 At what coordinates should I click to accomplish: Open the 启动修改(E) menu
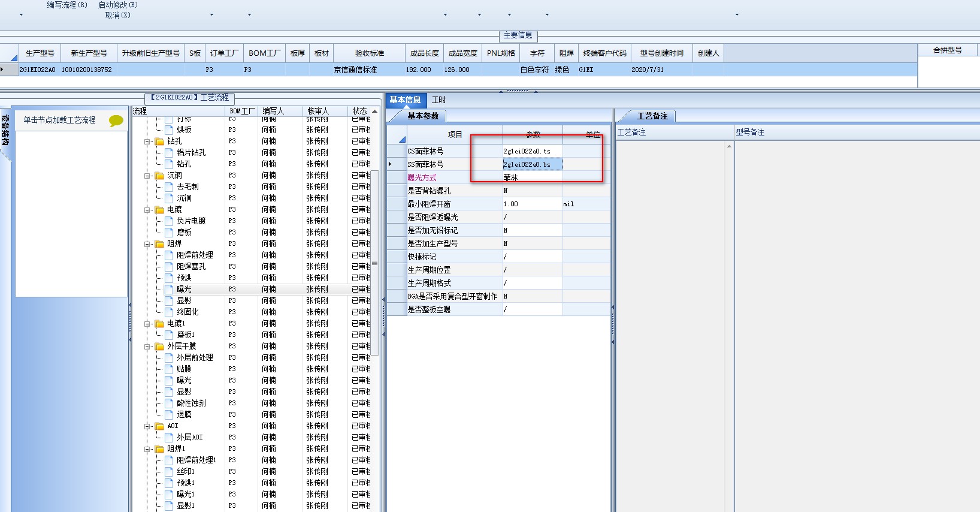(118, 5)
